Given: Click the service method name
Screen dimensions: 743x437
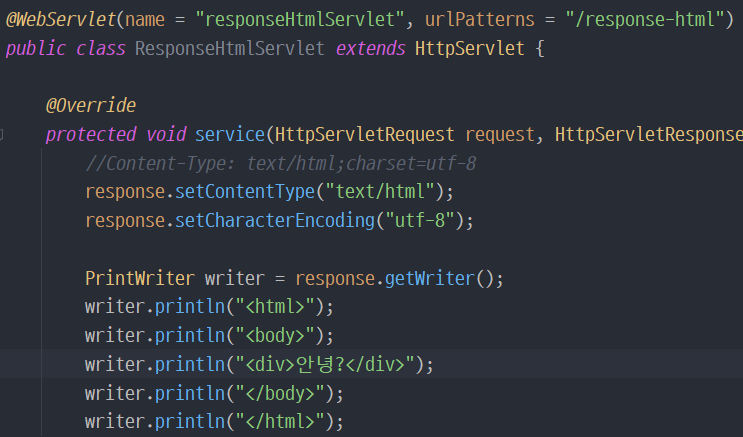Looking at the screenshot, I should click(x=230, y=135).
